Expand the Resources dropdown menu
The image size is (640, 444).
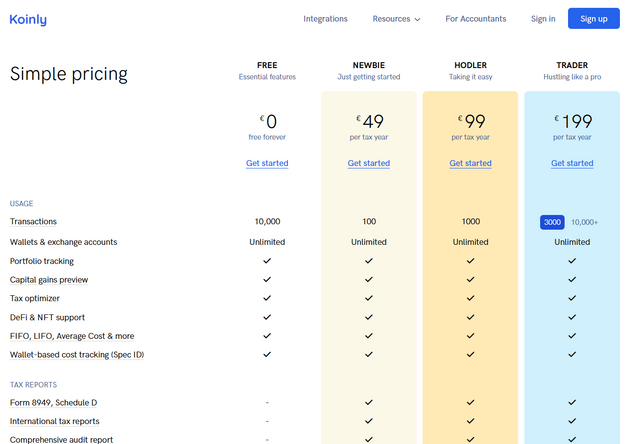[x=396, y=19]
